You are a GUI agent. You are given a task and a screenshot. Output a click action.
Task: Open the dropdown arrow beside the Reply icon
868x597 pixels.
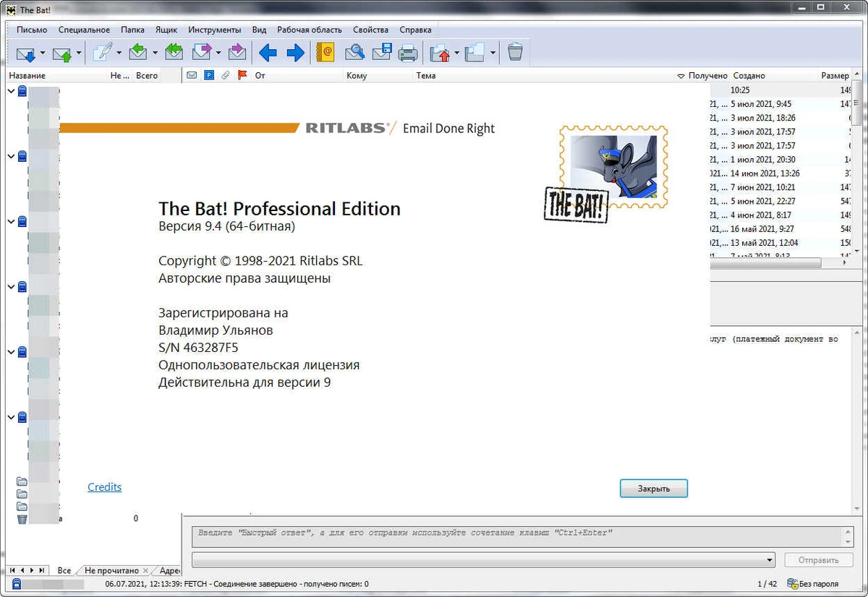point(155,53)
